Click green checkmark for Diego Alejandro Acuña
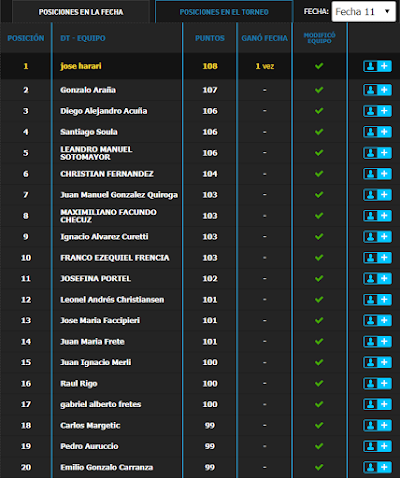This screenshot has height=478, width=400. tap(319, 111)
